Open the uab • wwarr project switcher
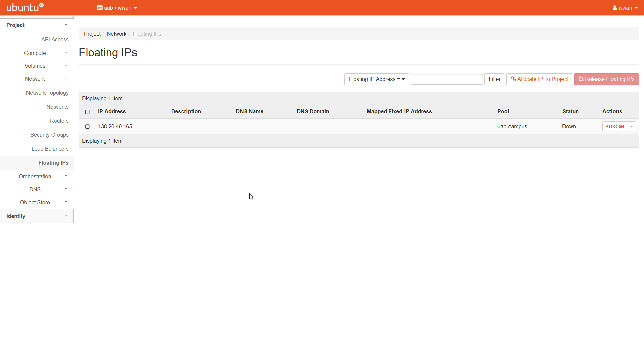The image size is (644, 362). coord(117,8)
